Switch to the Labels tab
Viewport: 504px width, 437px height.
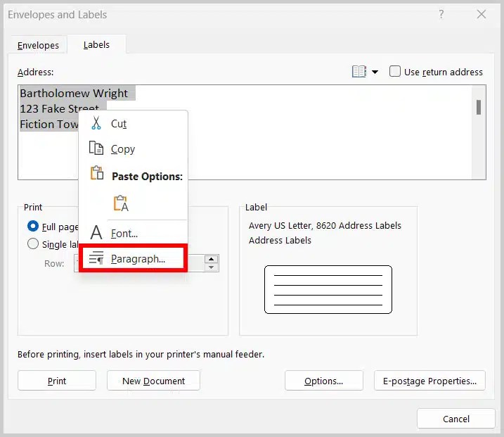96,45
